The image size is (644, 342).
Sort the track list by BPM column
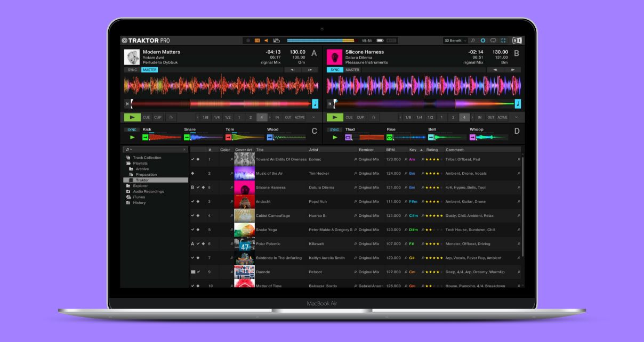click(391, 150)
